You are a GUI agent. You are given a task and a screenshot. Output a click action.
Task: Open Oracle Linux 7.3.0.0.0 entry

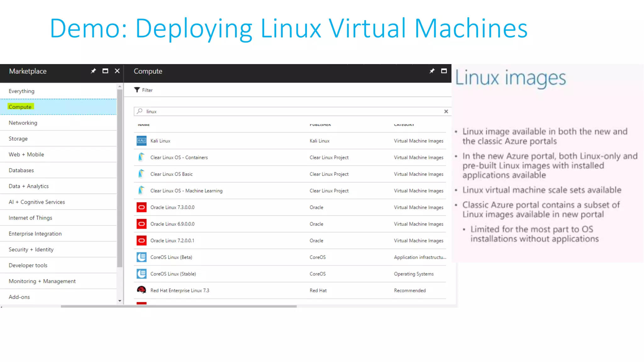(x=290, y=207)
